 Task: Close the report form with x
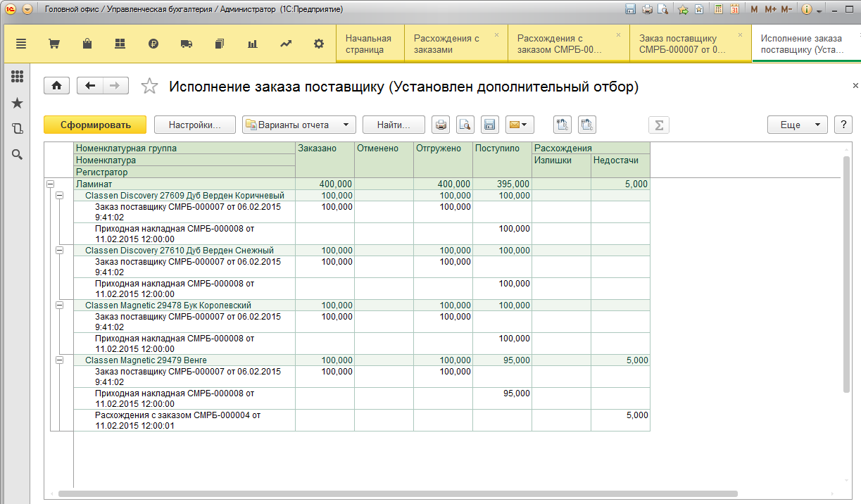(x=855, y=85)
